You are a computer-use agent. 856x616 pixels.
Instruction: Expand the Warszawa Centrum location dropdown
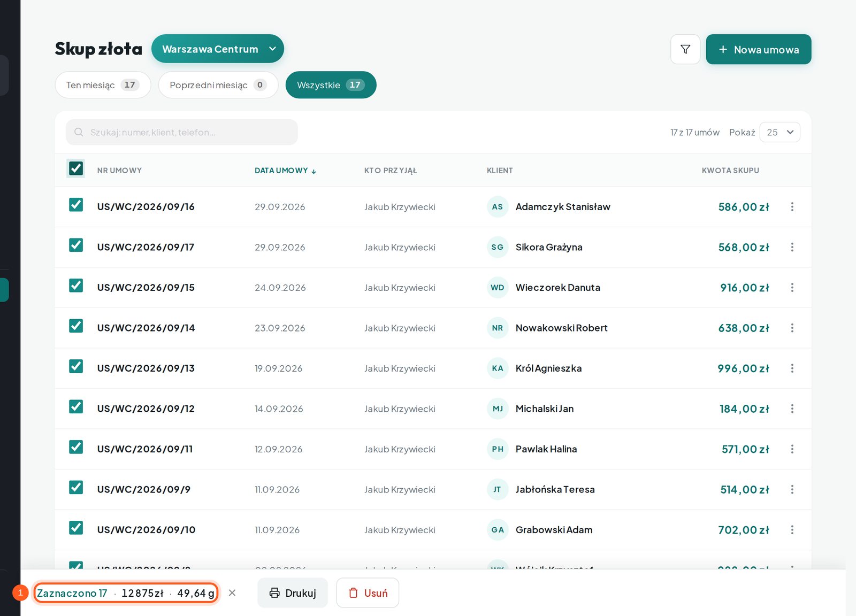coord(217,49)
